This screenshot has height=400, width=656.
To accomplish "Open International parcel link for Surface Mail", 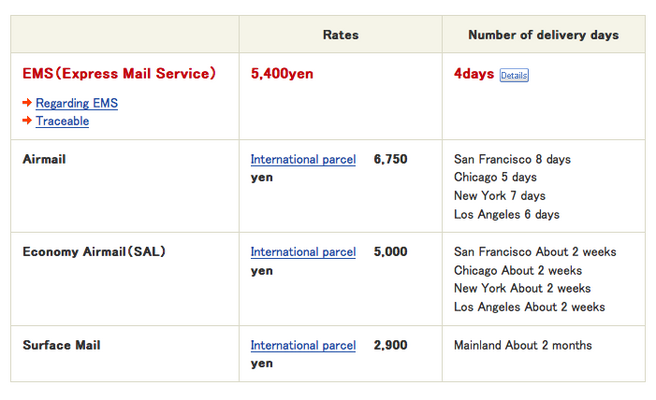I will (x=303, y=345).
